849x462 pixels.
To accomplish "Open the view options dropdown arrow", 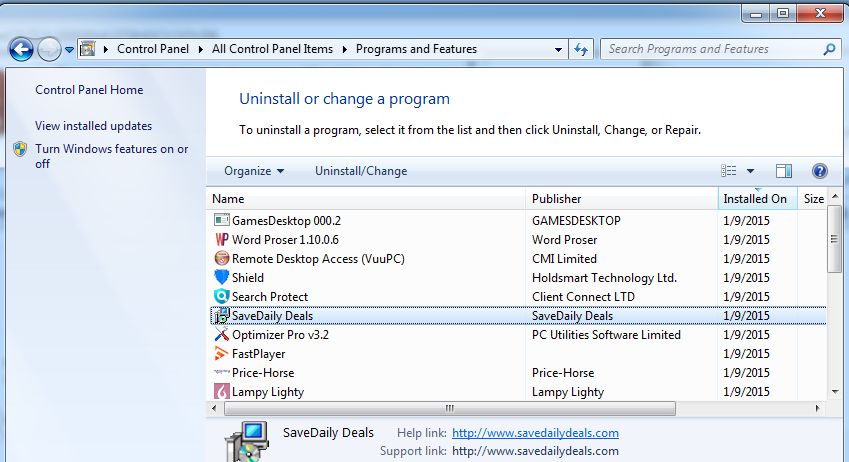I will tap(750, 171).
